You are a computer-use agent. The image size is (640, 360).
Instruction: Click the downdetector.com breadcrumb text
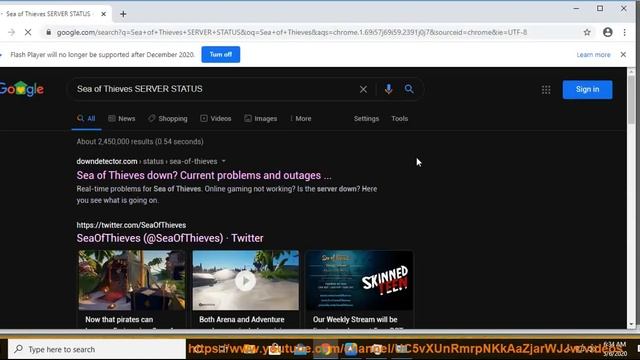coord(147,161)
